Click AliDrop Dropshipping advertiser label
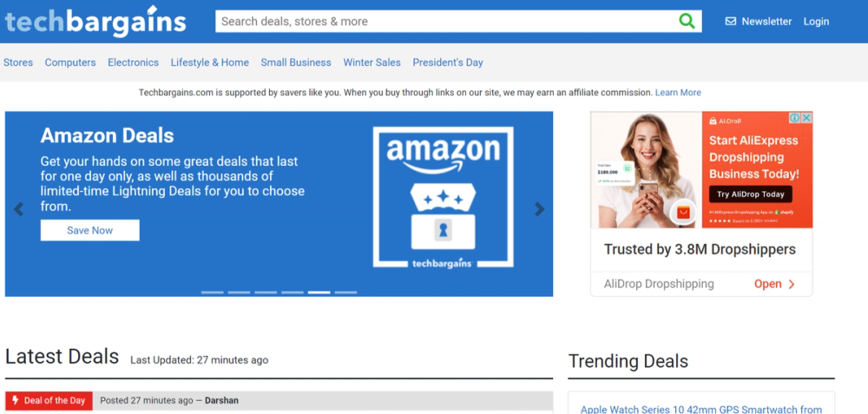The width and height of the screenshot is (868, 414). 659,284
